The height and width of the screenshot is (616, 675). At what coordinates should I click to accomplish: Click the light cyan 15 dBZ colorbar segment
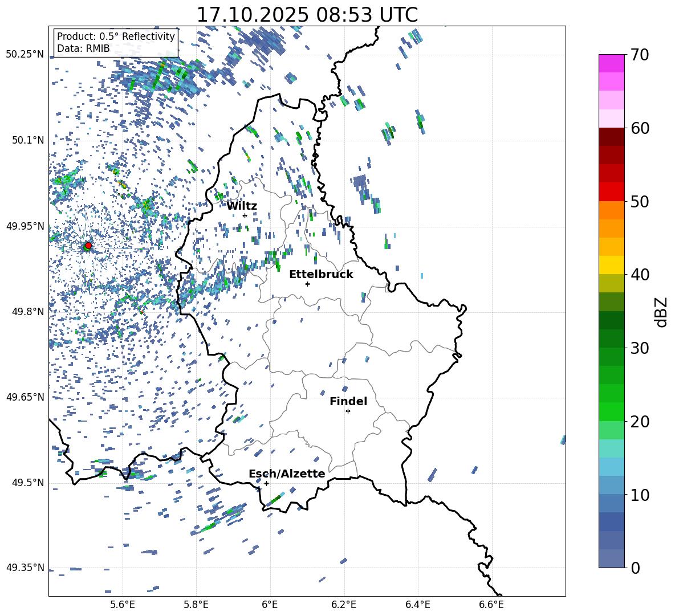[611, 448]
